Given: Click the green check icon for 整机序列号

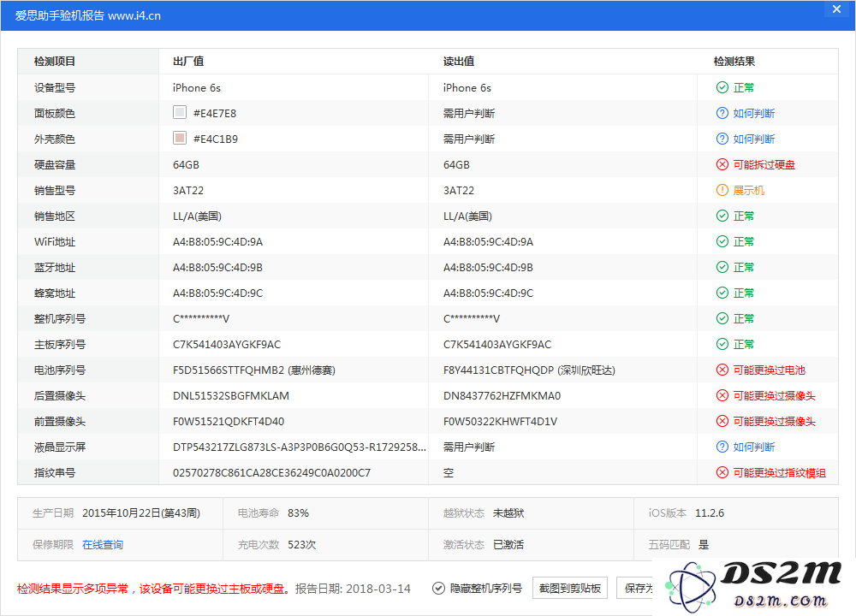Looking at the screenshot, I should click(x=722, y=318).
